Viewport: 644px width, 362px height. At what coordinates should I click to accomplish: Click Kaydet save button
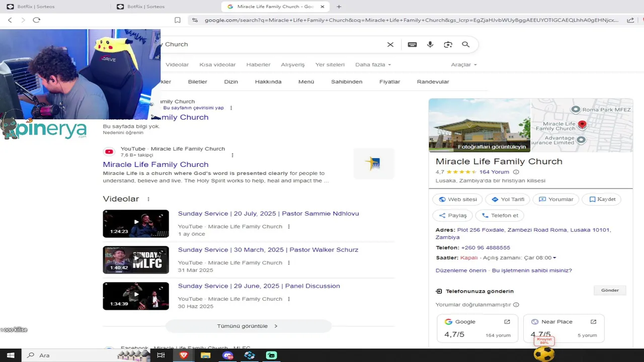tap(601, 200)
